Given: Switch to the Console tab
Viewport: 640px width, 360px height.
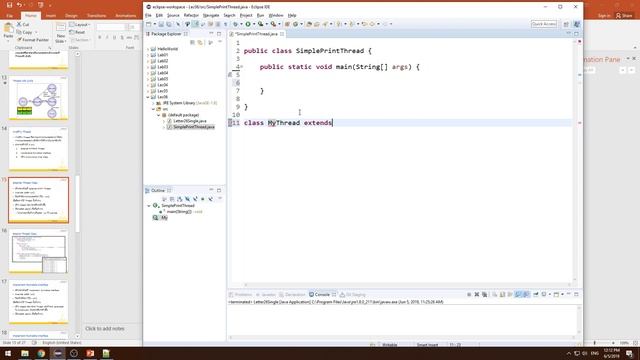Looking at the screenshot, I should pyautogui.click(x=322, y=294).
